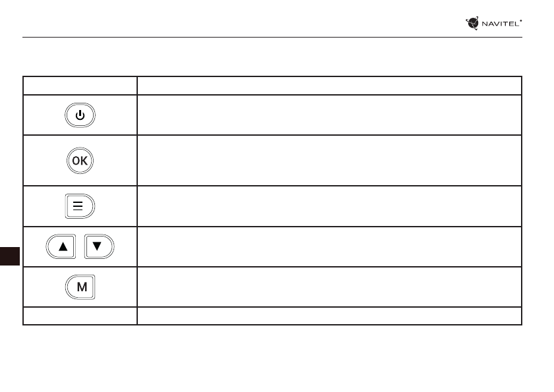This screenshot has width=554, height=392.
Task: Click the blank description cell beside OK icon
Action: pyautogui.click(x=329, y=161)
